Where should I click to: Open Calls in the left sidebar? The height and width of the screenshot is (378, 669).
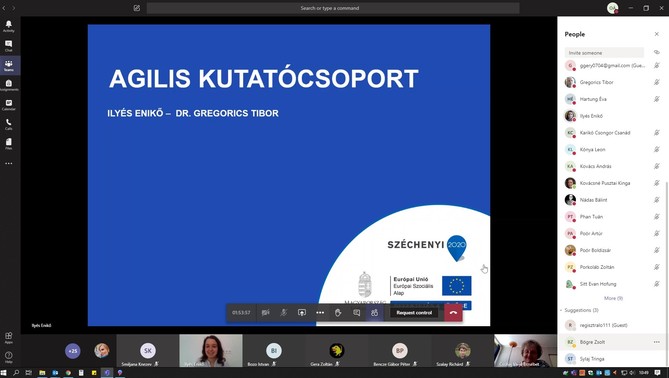coord(9,124)
